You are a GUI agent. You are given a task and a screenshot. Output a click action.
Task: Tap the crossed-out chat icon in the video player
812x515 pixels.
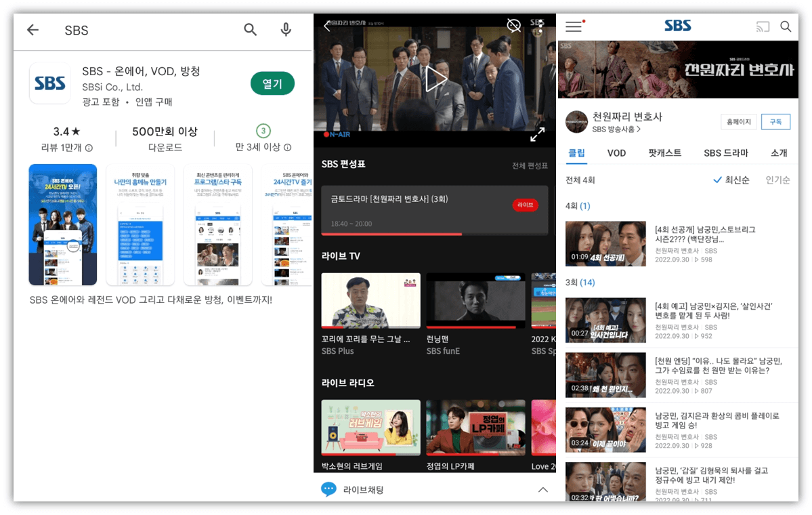tap(514, 26)
